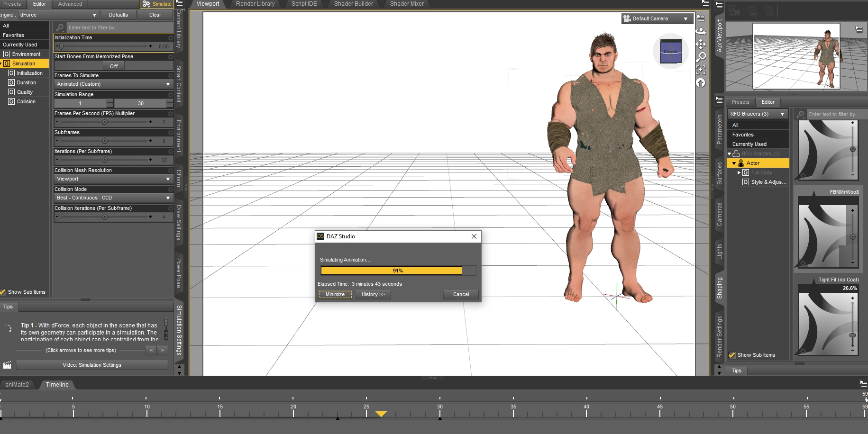Click the timeline playhead marker
The width and height of the screenshot is (868, 434).
pyautogui.click(x=381, y=414)
